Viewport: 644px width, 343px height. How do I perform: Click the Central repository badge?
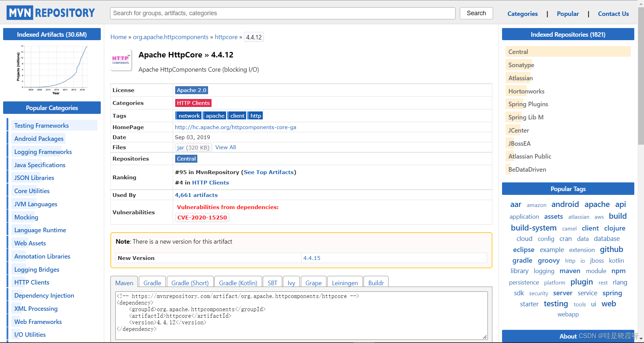[186, 159]
